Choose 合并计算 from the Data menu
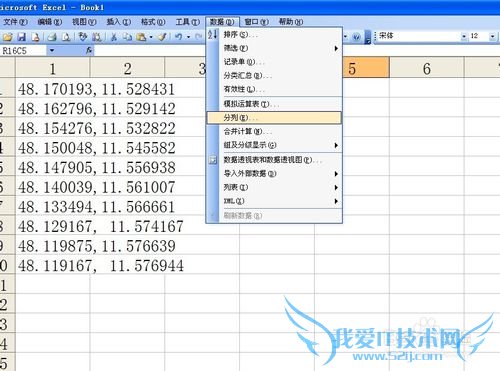The image size is (500, 371). [274, 131]
